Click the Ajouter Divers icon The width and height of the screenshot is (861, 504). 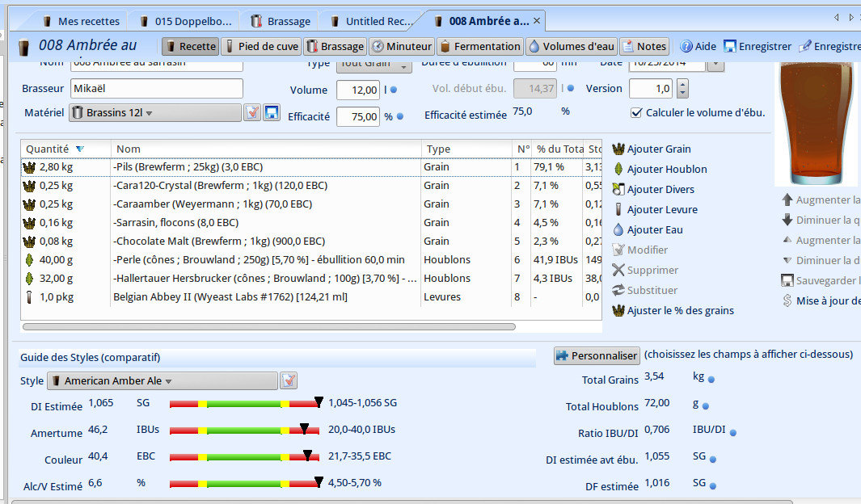pyautogui.click(x=618, y=189)
